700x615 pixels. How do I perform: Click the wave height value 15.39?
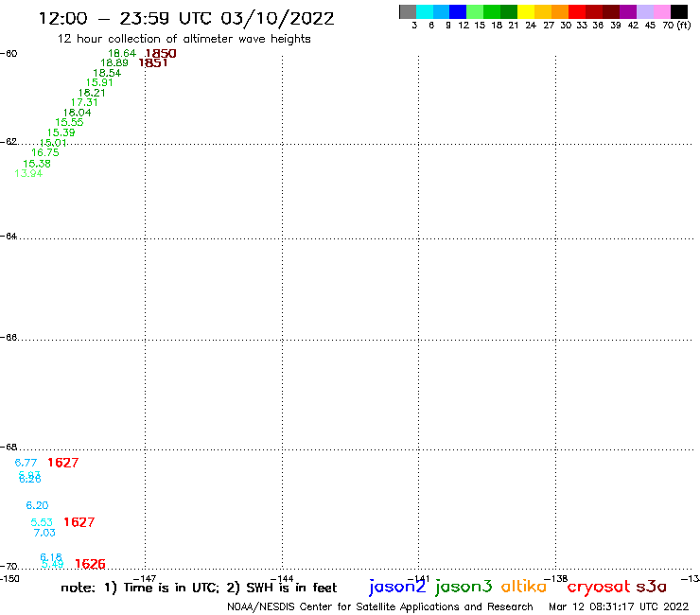click(x=61, y=132)
